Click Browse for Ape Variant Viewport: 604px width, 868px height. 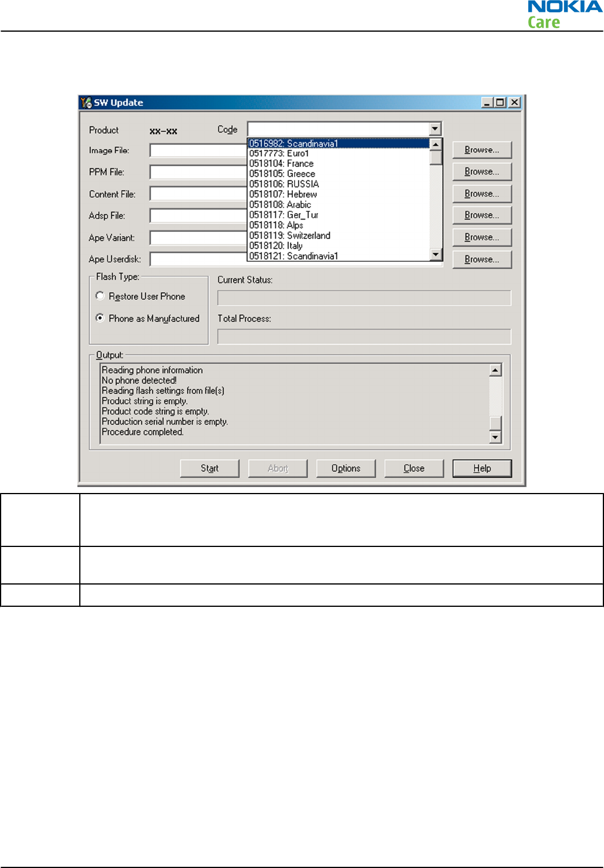(x=482, y=237)
